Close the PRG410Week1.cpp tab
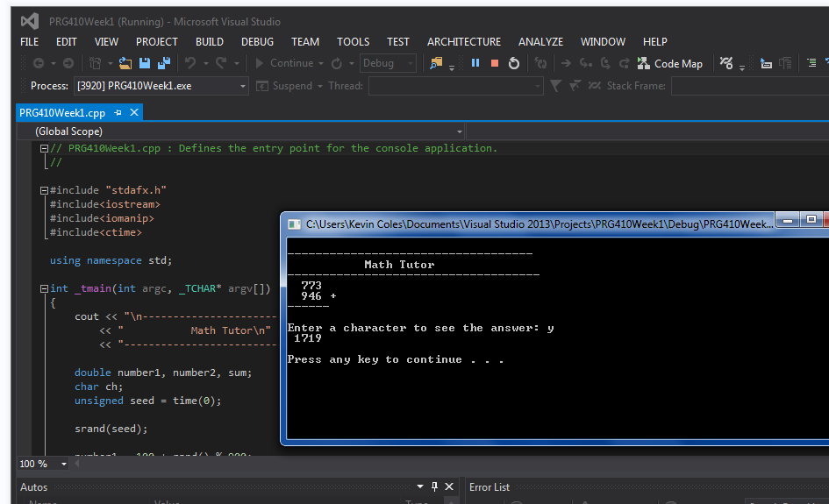 pyautogui.click(x=134, y=112)
